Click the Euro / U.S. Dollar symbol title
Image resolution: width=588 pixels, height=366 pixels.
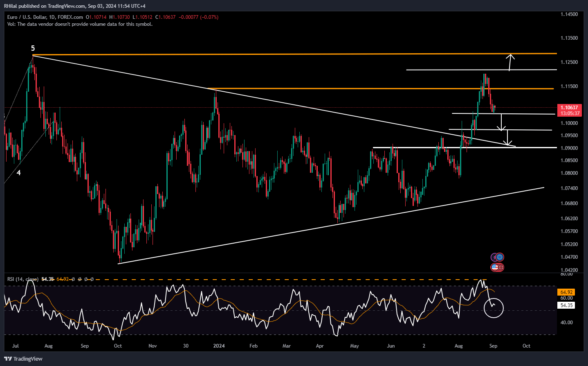[x=27, y=17]
